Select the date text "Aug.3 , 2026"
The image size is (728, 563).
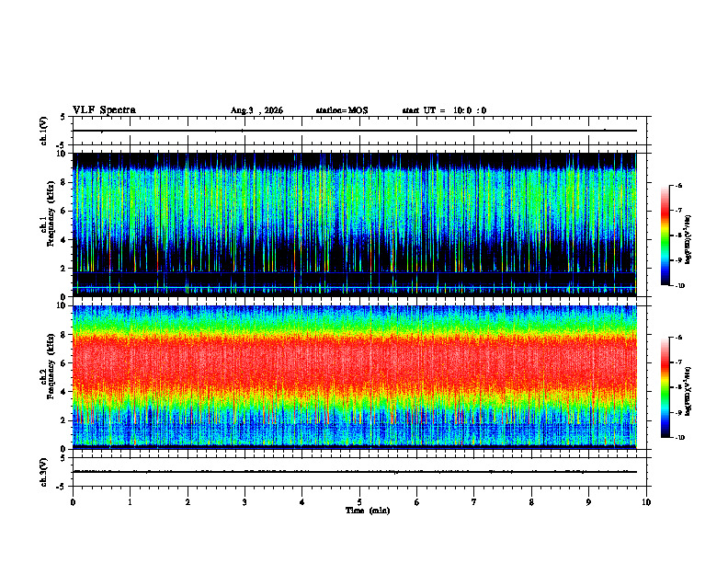point(256,110)
